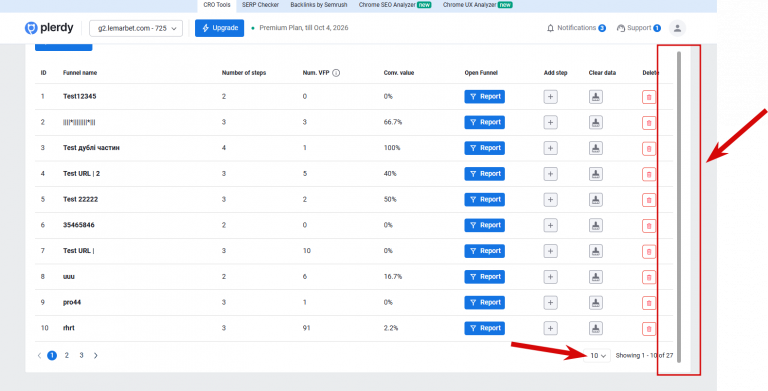The height and width of the screenshot is (391, 768).
Task: Click funnel name Test12345
Action: coord(79,97)
